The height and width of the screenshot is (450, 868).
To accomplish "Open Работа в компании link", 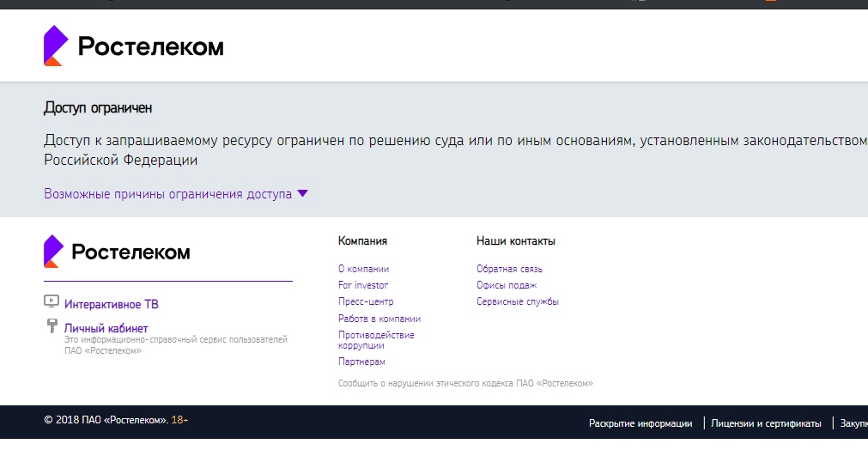I will [x=379, y=319].
